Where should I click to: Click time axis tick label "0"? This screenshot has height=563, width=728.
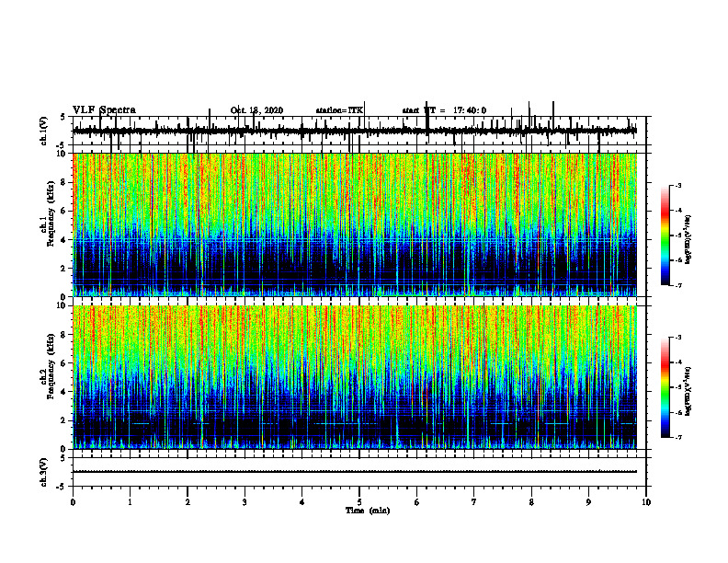73,502
